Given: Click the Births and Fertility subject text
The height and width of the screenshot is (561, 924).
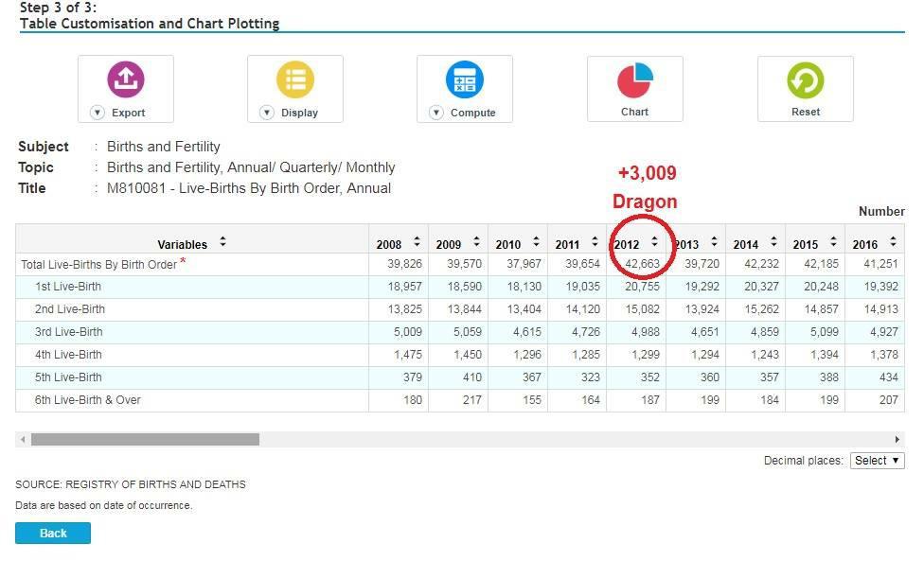Looking at the screenshot, I should (163, 147).
